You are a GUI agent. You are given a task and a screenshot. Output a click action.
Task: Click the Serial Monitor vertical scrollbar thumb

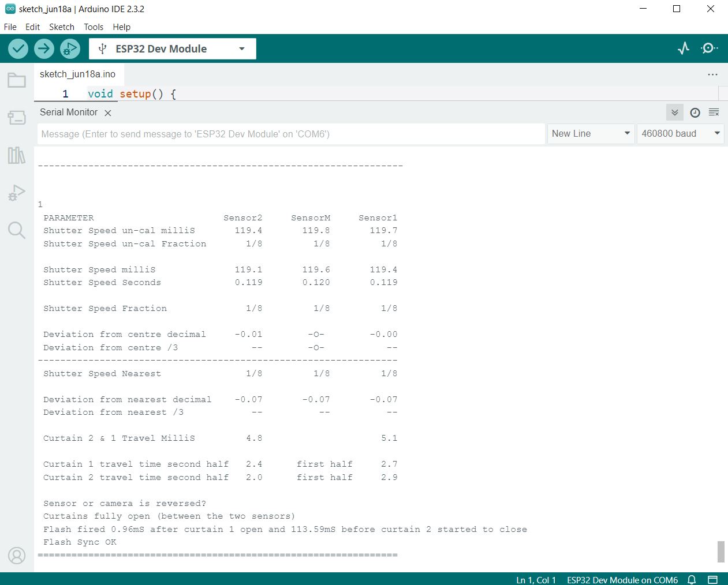pyautogui.click(x=720, y=552)
